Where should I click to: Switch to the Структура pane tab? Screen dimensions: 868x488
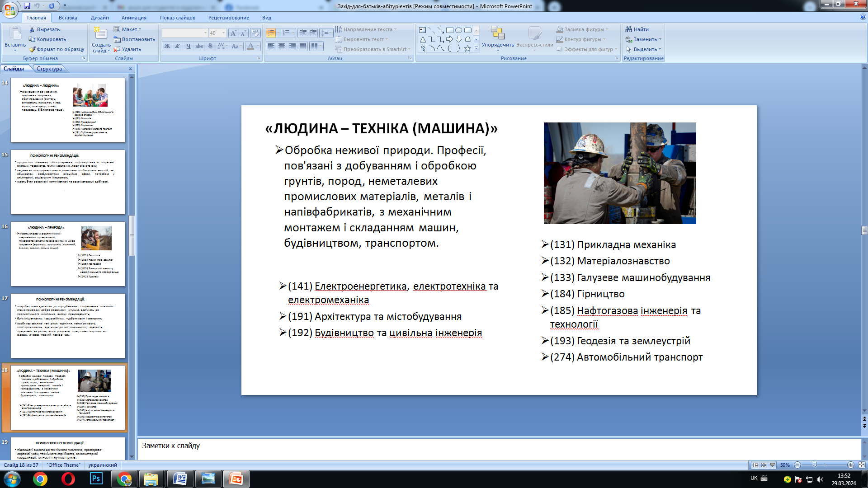pos(49,69)
